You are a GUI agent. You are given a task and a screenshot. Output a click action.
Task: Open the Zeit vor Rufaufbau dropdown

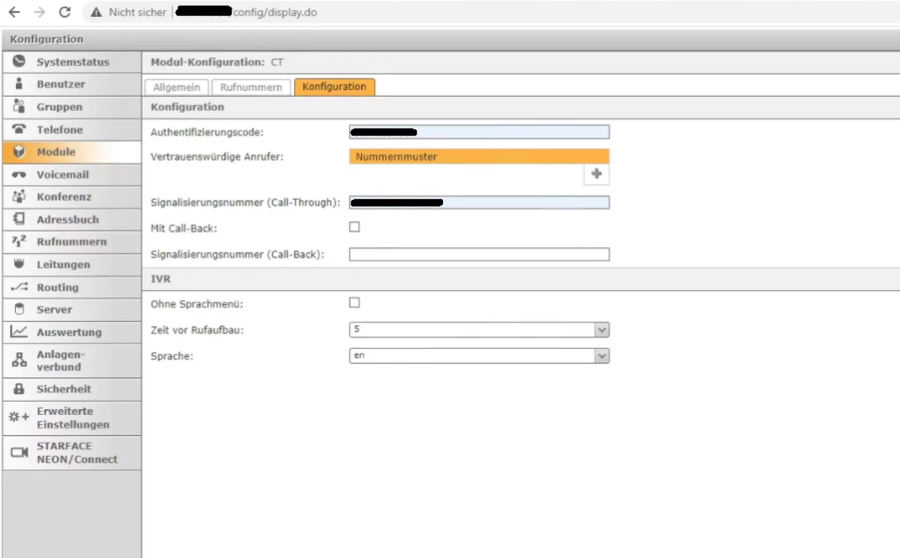479,329
